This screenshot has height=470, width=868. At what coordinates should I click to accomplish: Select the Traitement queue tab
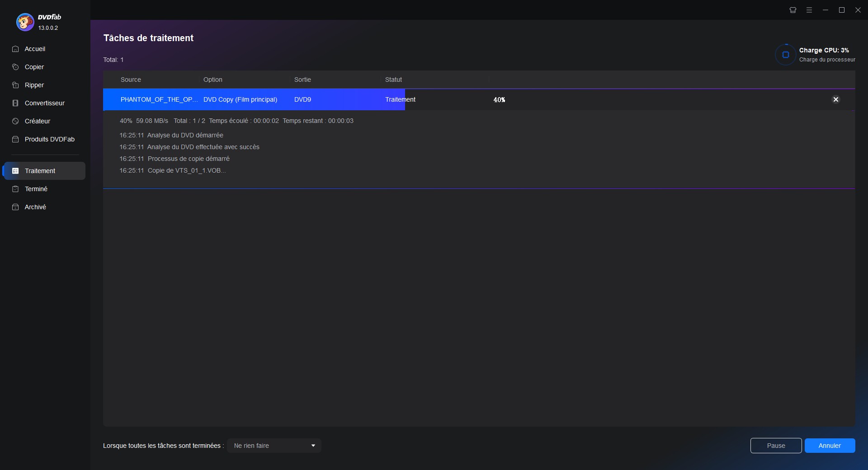pos(44,171)
